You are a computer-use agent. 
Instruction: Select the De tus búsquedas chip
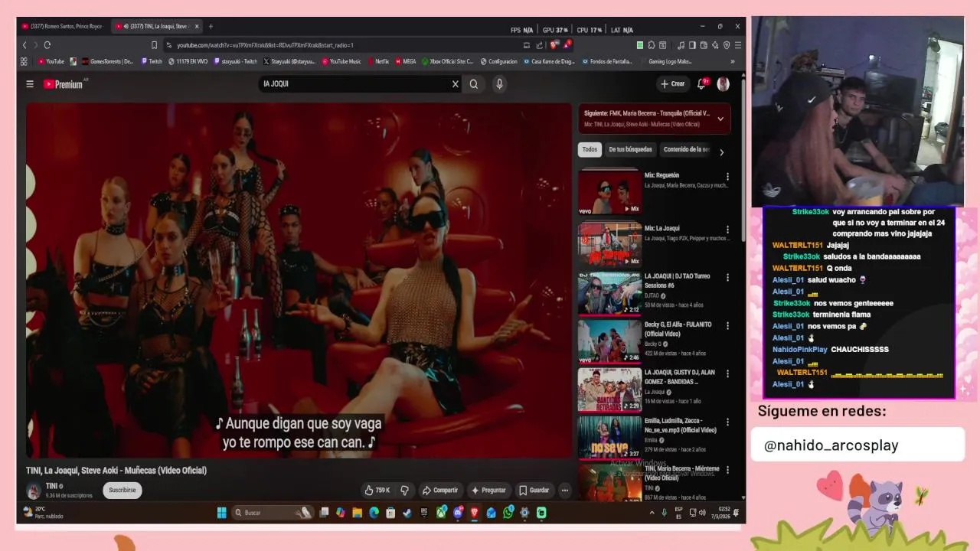tap(630, 149)
